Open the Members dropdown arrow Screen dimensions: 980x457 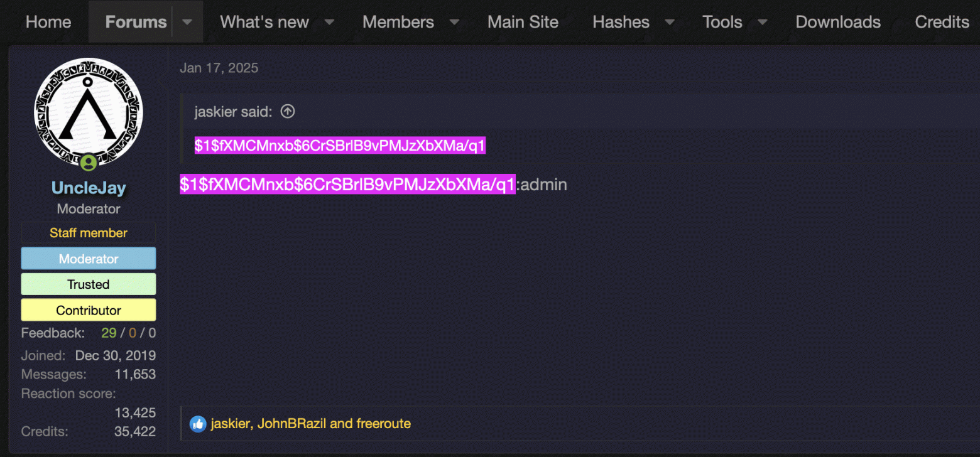point(454,22)
